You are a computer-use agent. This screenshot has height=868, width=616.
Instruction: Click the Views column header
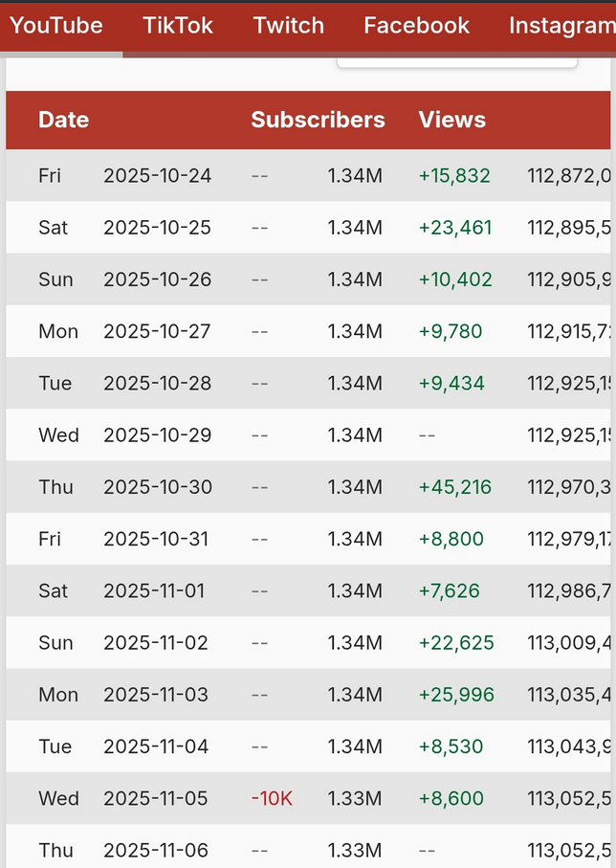[x=451, y=120]
